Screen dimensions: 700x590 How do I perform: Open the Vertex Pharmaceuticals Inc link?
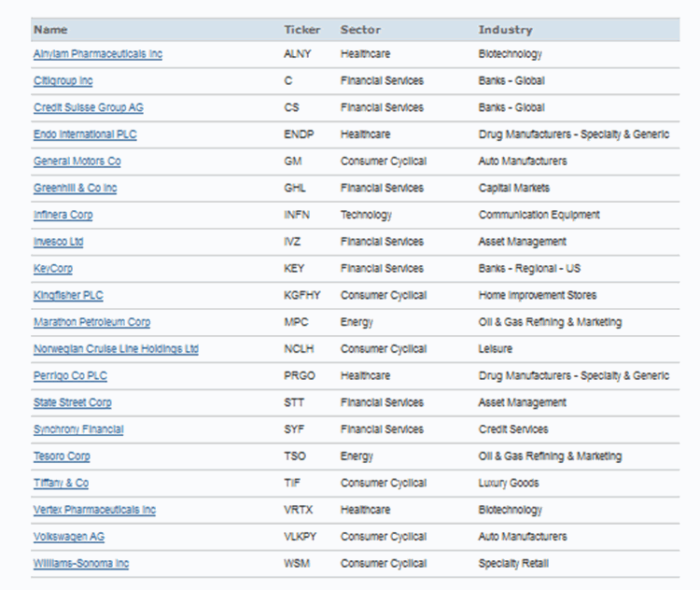pos(94,510)
